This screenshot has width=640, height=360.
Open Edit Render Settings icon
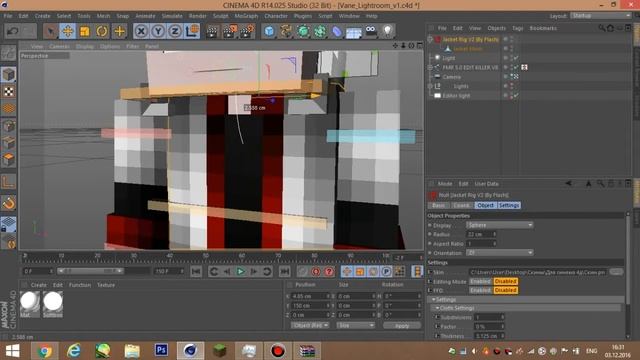point(247,31)
